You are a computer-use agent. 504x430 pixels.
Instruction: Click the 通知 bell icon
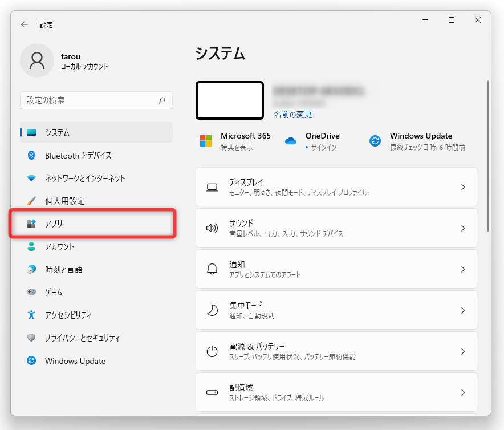[212, 269]
